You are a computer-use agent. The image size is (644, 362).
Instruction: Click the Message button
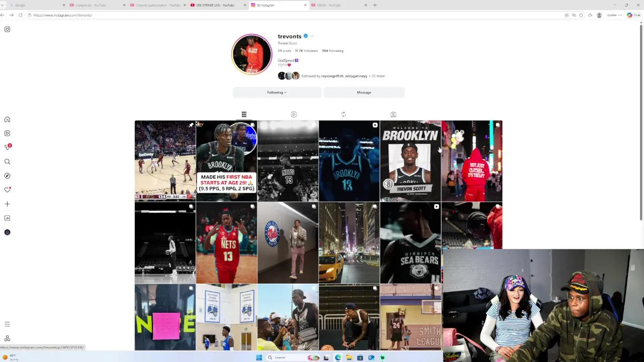[x=364, y=93]
